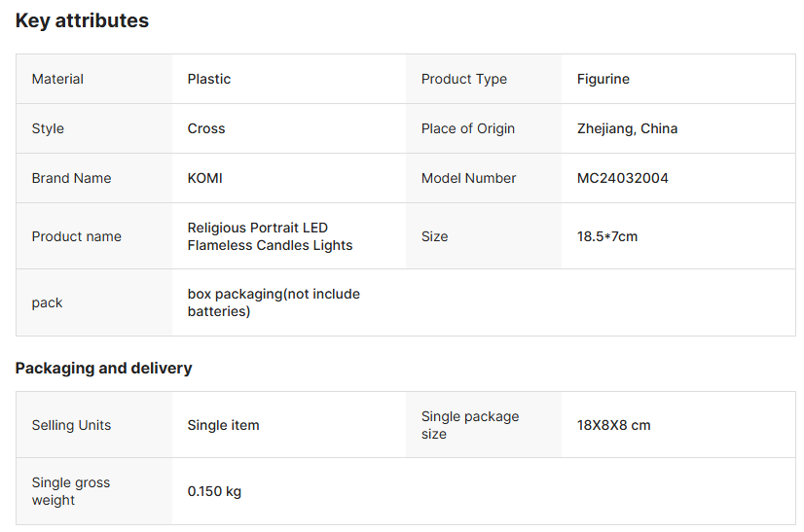Select the Cross style value
804x532 pixels.
pos(206,128)
